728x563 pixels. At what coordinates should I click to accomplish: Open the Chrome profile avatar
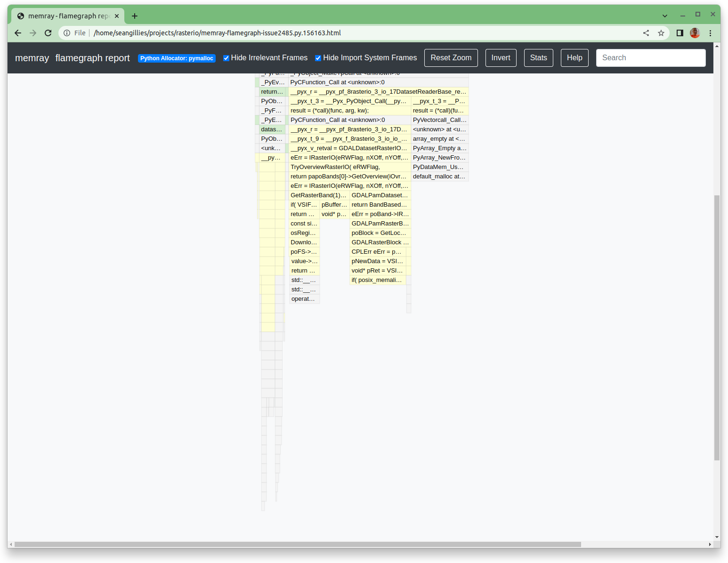pos(695,33)
